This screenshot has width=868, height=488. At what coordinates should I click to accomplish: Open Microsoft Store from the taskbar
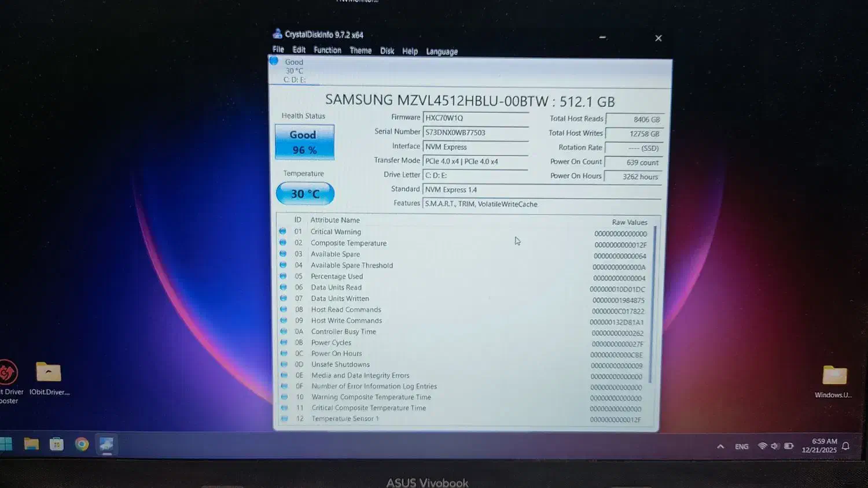[x=57, y=444]
